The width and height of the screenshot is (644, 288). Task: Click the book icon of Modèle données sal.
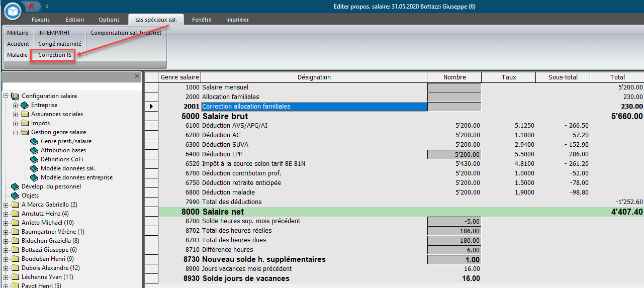click(x=34, y=168)
